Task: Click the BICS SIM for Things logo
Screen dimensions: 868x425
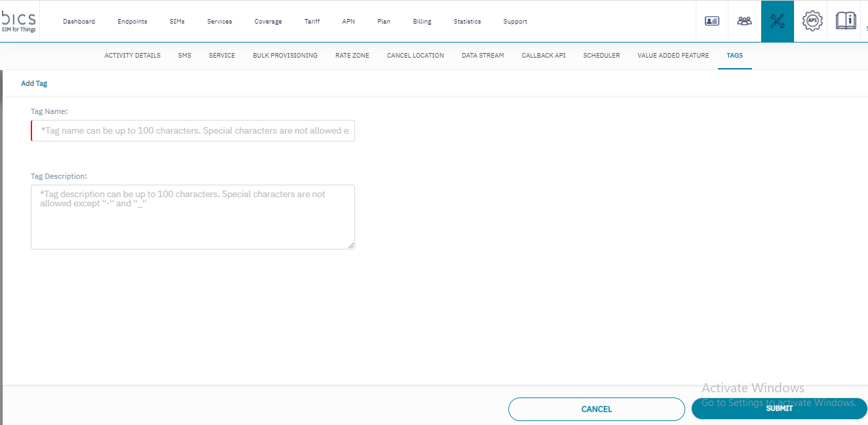Action: tap(19, 21)
